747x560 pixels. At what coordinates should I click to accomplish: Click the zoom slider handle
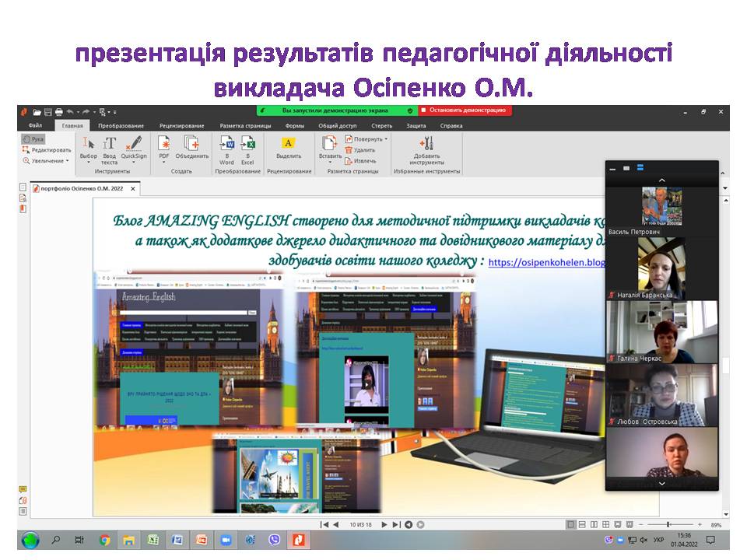point(669,524)
